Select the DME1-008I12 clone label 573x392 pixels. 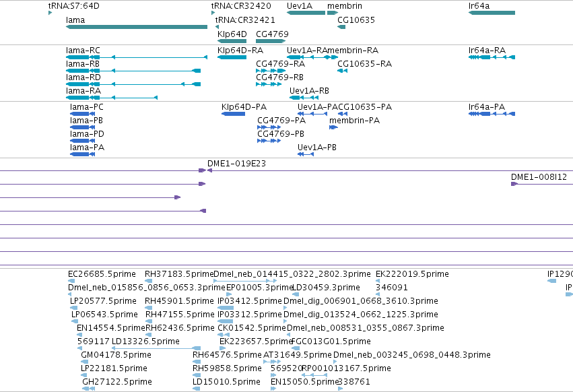point(539,177)
